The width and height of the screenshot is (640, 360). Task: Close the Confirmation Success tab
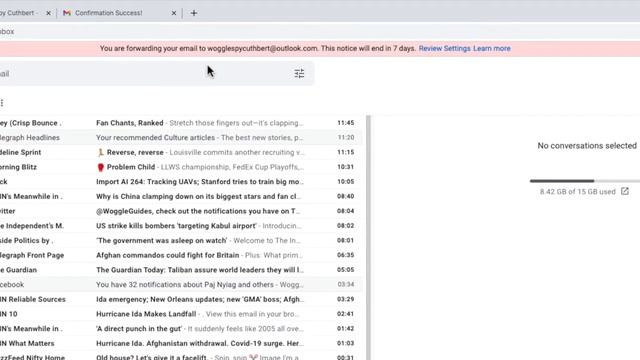174,13
